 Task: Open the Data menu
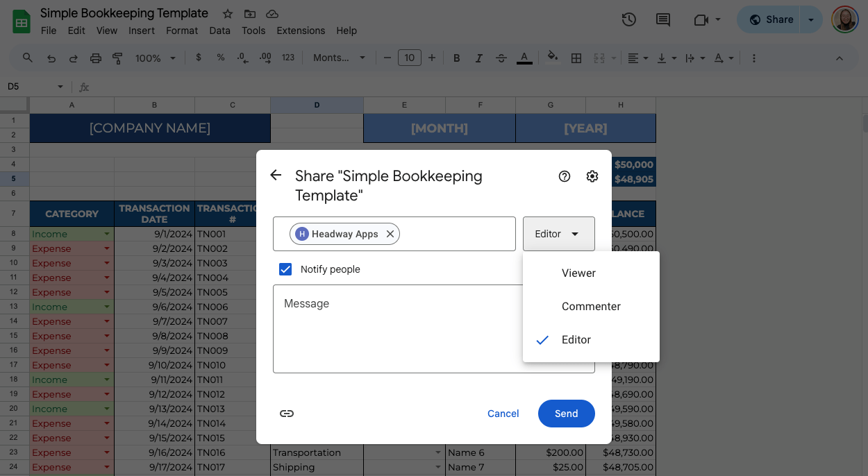219,31
